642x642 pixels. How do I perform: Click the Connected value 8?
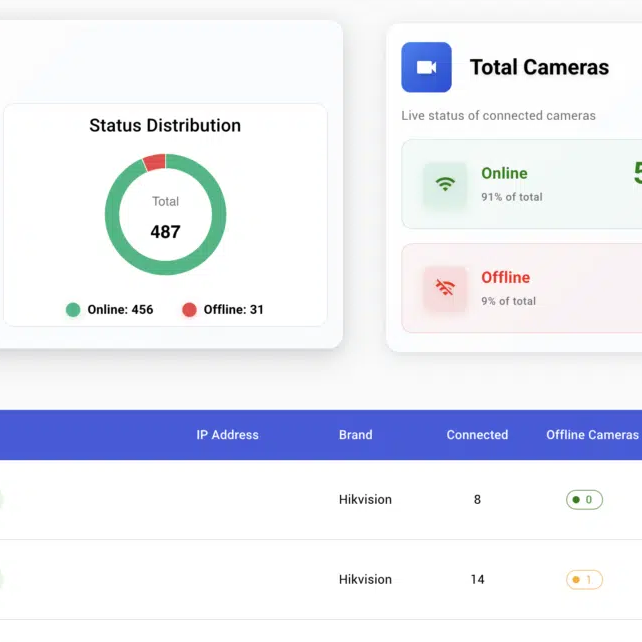(x=477, y=500)
